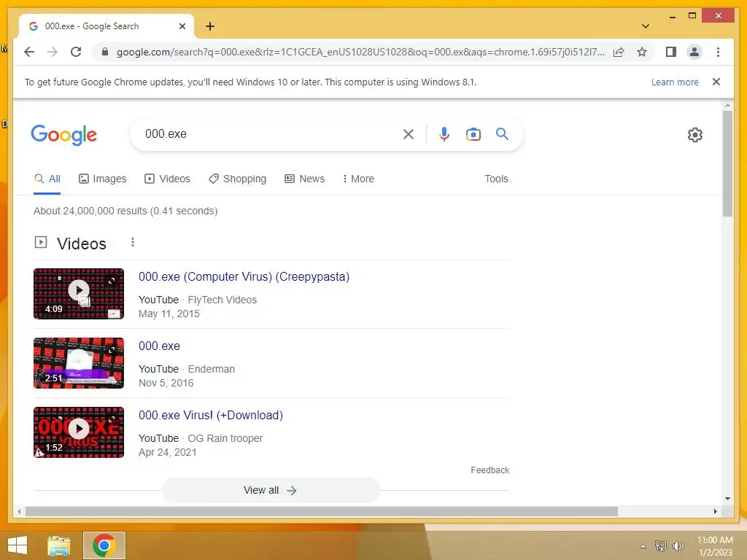The width and height of the screenshot is (747, 560).
Task: Open the search Tools
Action: 496,179
